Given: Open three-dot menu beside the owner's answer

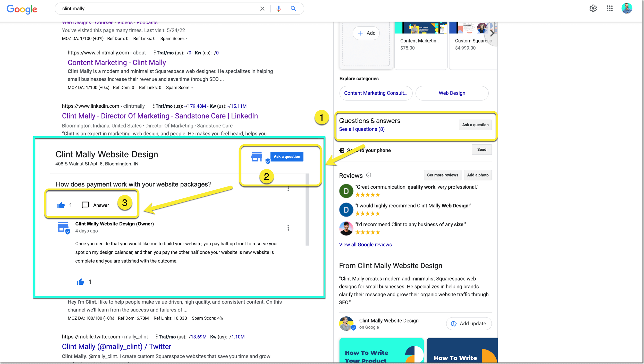Looking at the screenshot, I should (x=288, y=228).
